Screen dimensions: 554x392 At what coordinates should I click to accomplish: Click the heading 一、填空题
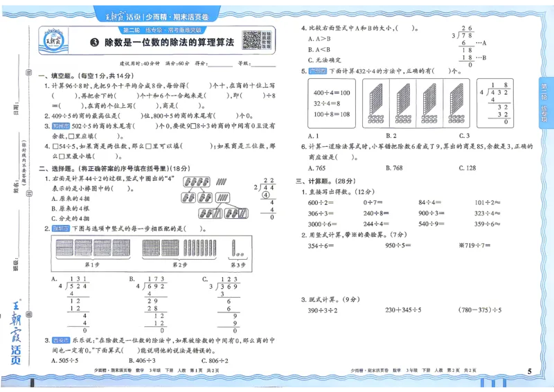click(x=56, y=76)
